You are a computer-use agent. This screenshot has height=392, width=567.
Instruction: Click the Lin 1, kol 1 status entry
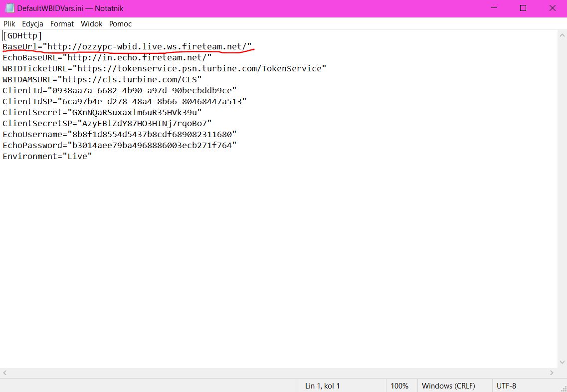pyautogui.click(x=322, y=386)
